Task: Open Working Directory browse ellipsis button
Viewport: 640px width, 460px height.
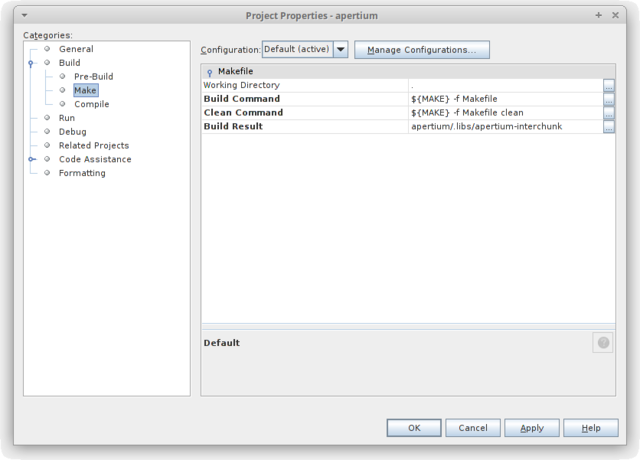Action: tap(608, 86)
